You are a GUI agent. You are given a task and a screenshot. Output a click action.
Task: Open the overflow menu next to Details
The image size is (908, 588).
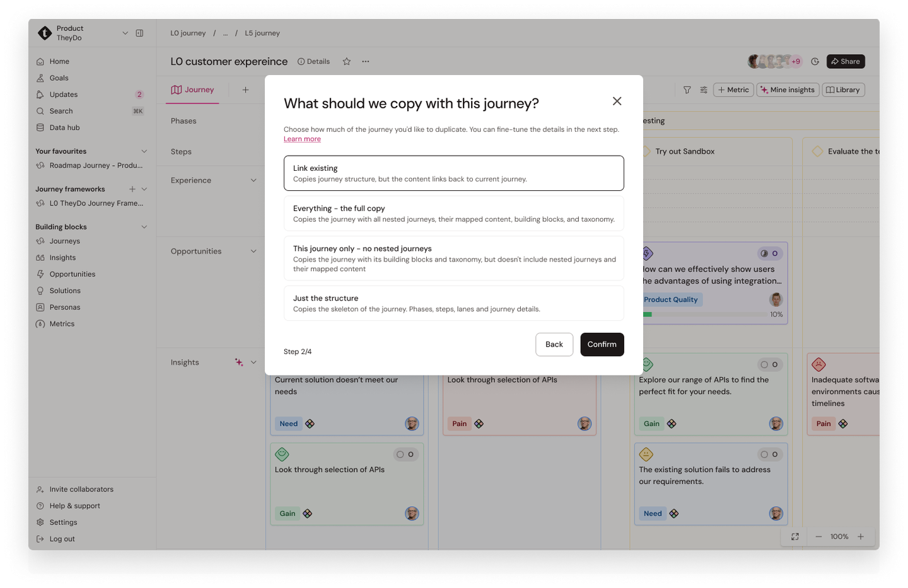click(x=366, y=61)
